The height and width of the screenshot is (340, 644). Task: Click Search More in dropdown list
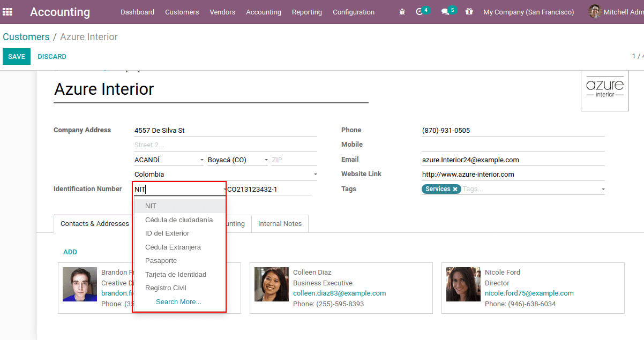[179, 302]
